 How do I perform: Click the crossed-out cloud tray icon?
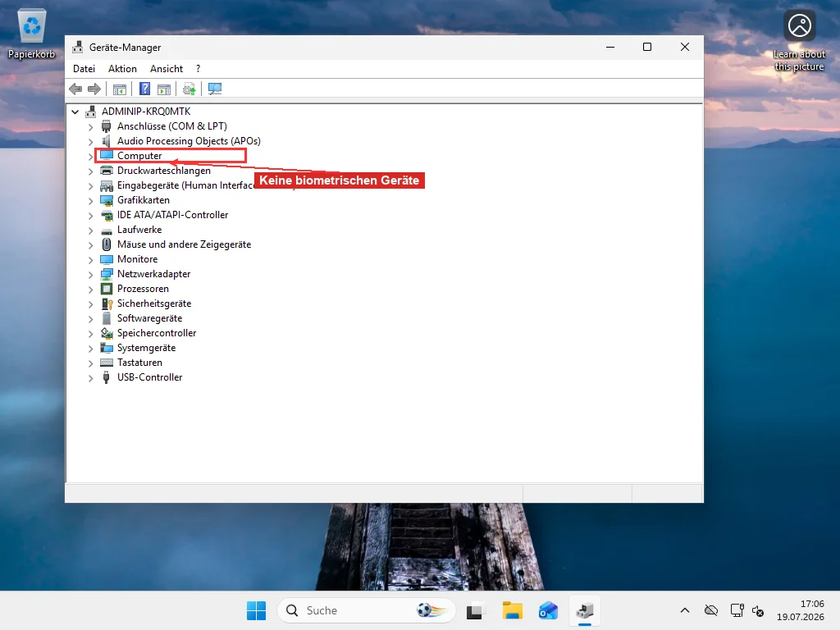(711, 610)
